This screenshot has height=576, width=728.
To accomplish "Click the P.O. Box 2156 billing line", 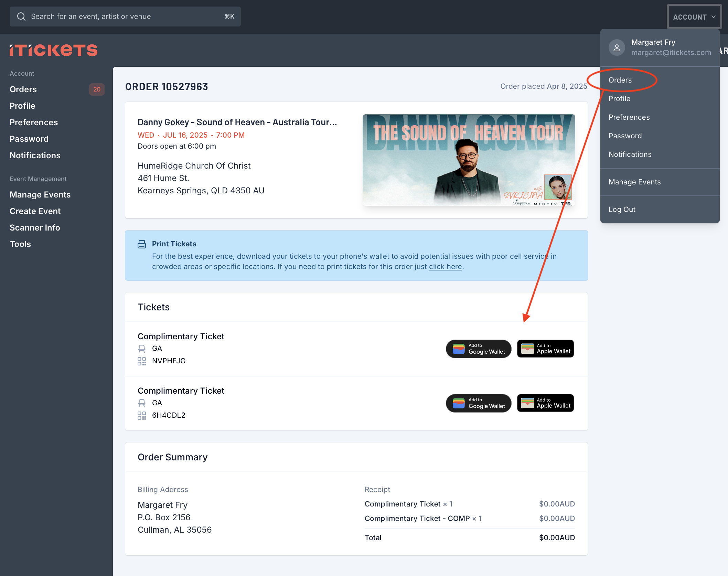I will 164,518.
